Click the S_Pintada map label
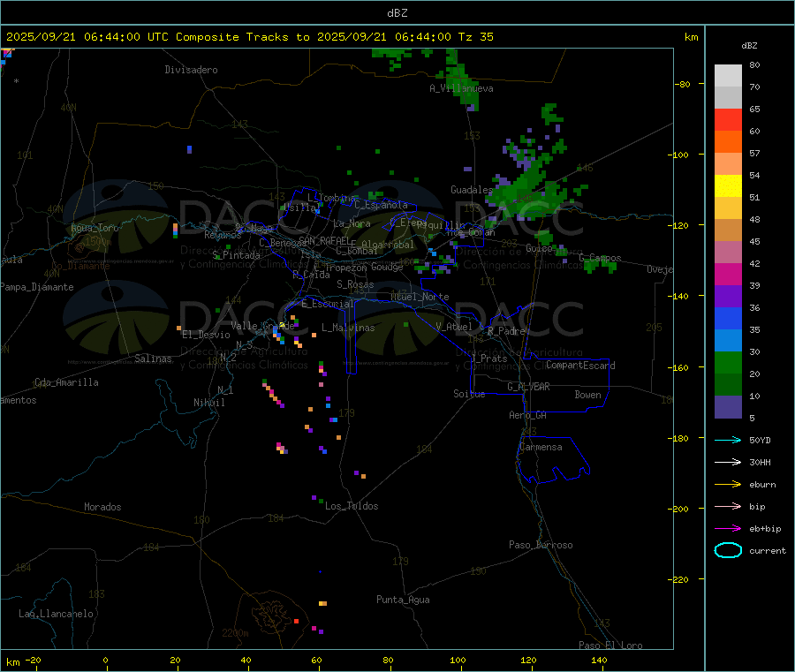 [x=236, y=255]
